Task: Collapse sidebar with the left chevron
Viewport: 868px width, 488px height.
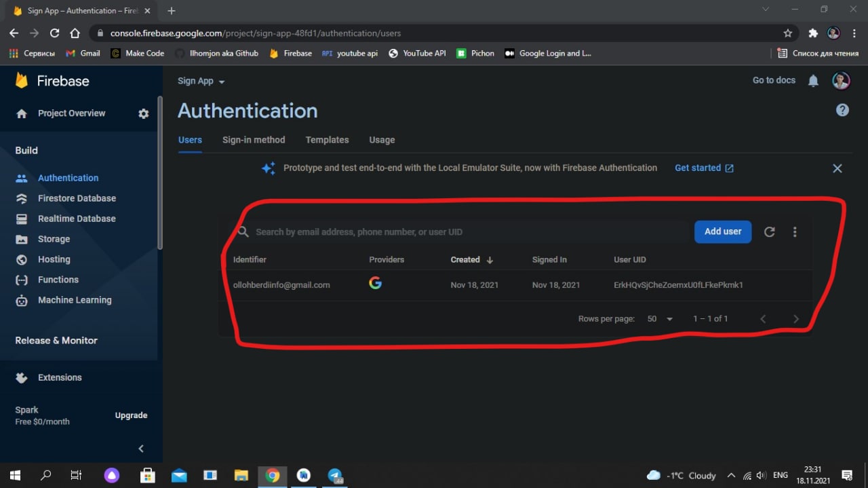Action: 141,448
